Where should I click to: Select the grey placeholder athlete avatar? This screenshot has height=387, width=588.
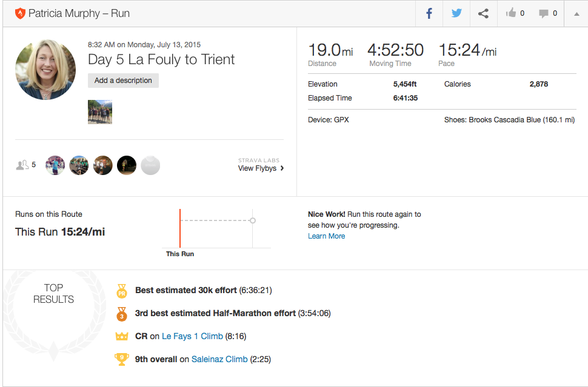[x=150, y=165]
